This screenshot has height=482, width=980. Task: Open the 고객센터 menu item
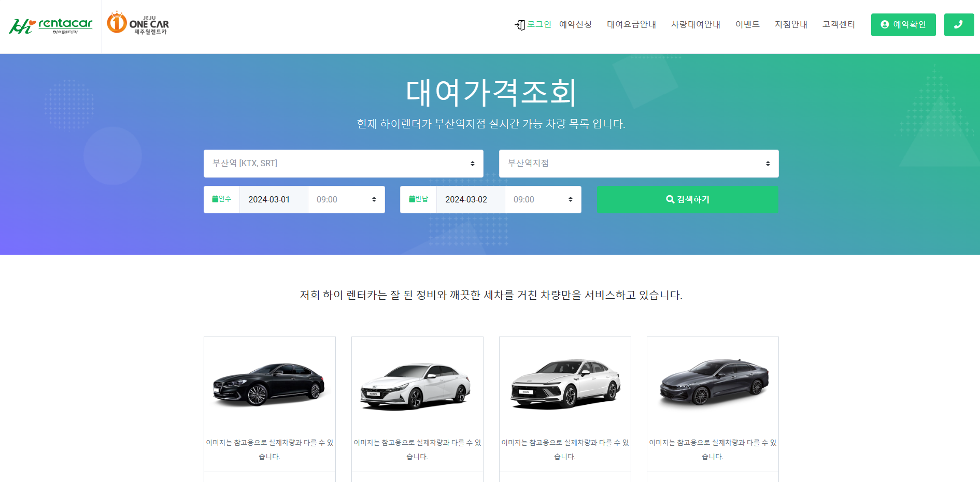[839, 24]
